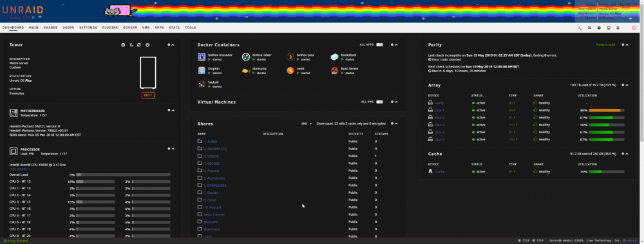Image resolution: width=644 pixels, height=244 pixels.
Task: Open the binhex-krusader container icon
Action: pos(201,57)
